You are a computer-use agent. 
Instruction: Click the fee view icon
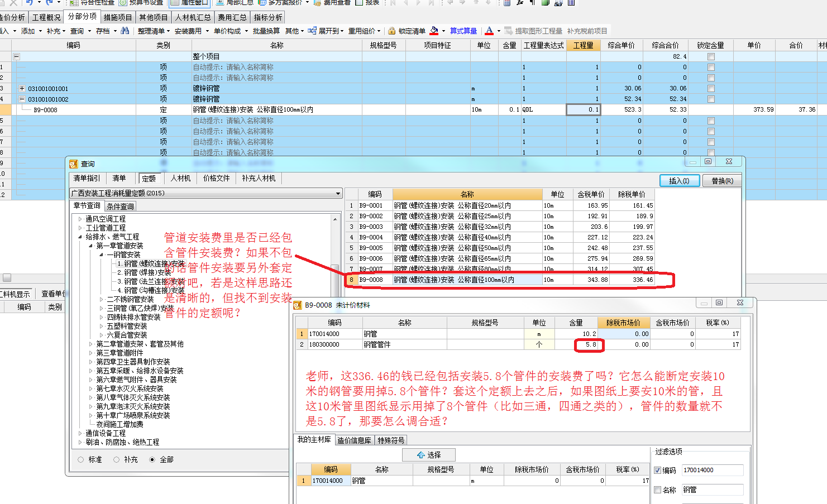[317, 3]
